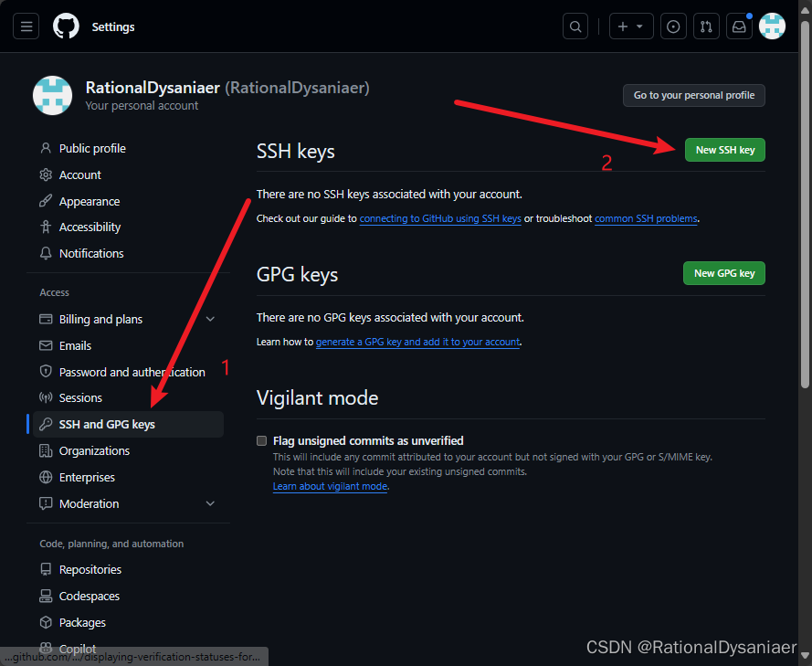The image size is (812, 666).
Task: Open Codespaces settings
Action: pos(129,596)
